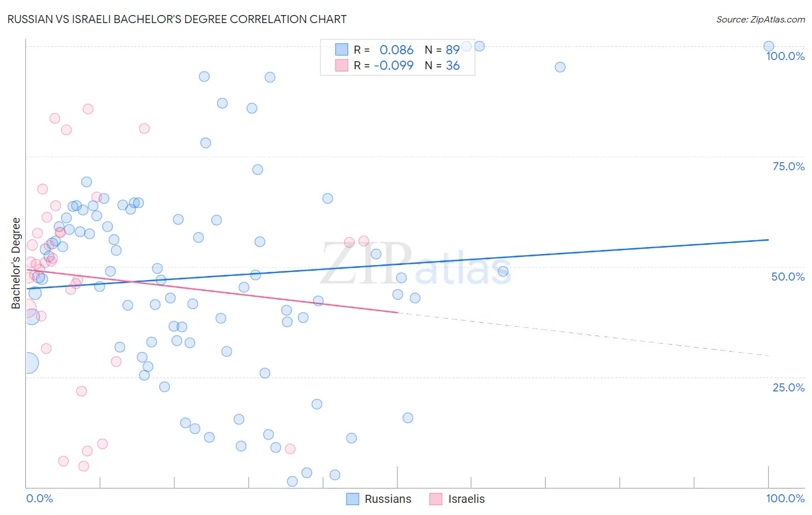The width and height of the screenshot is (812, 515).
Task: Click the largest blue bubble at far left
Action: (26, 363)
